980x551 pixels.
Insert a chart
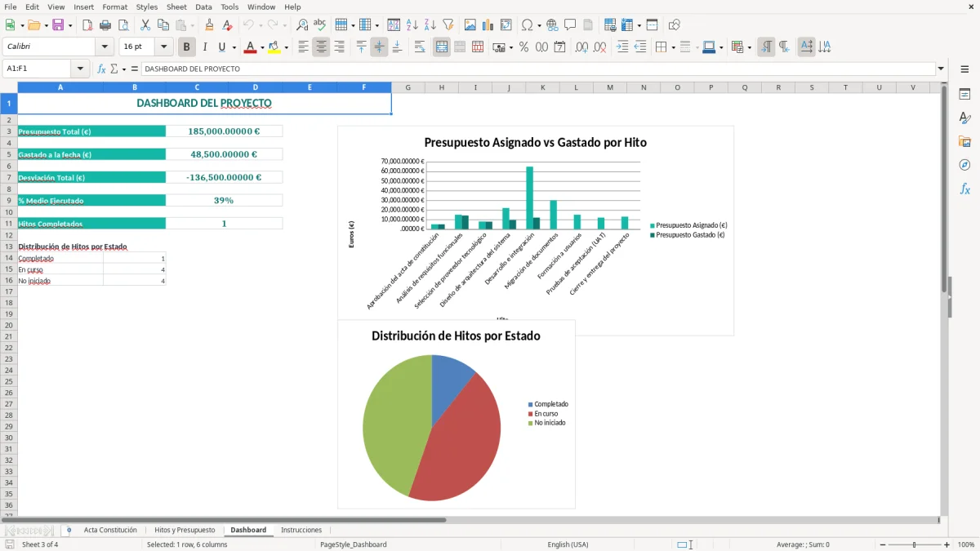(488, 25)
